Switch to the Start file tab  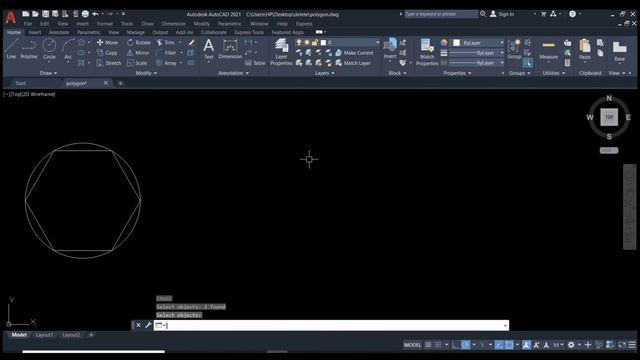pyautogui.click(x=20, y=83)
